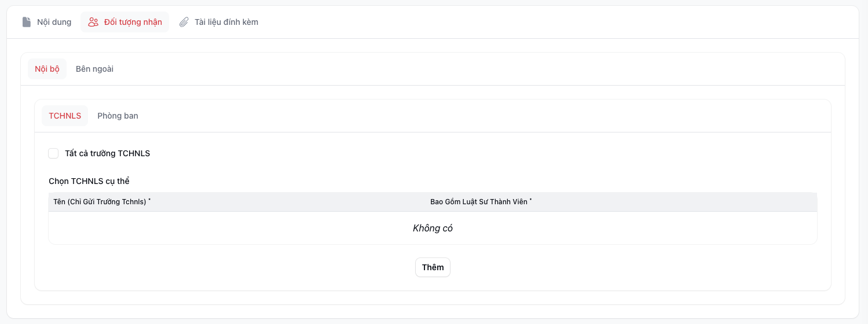
Task: Click the Chọn TCHNLS cụ thể heading
Action: click(x=89, y=181)
